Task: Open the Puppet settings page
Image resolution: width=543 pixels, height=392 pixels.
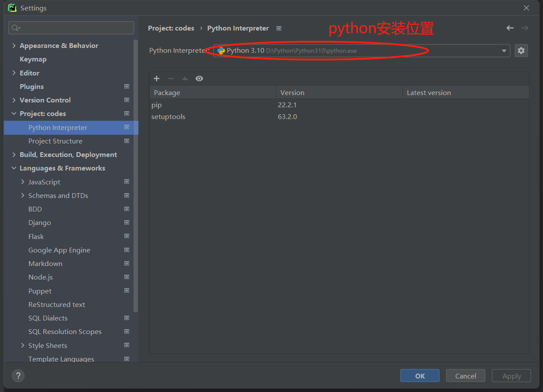Action: click(x=40, y=291)
